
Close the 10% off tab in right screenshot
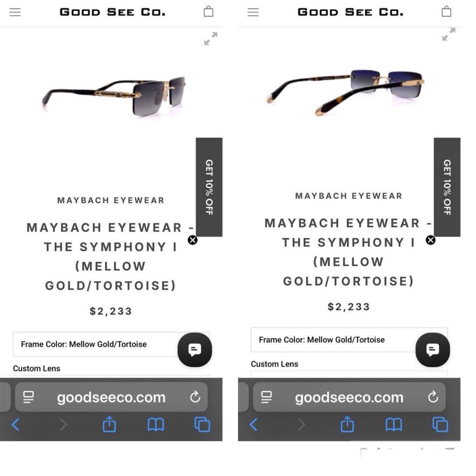pos(430,240)
